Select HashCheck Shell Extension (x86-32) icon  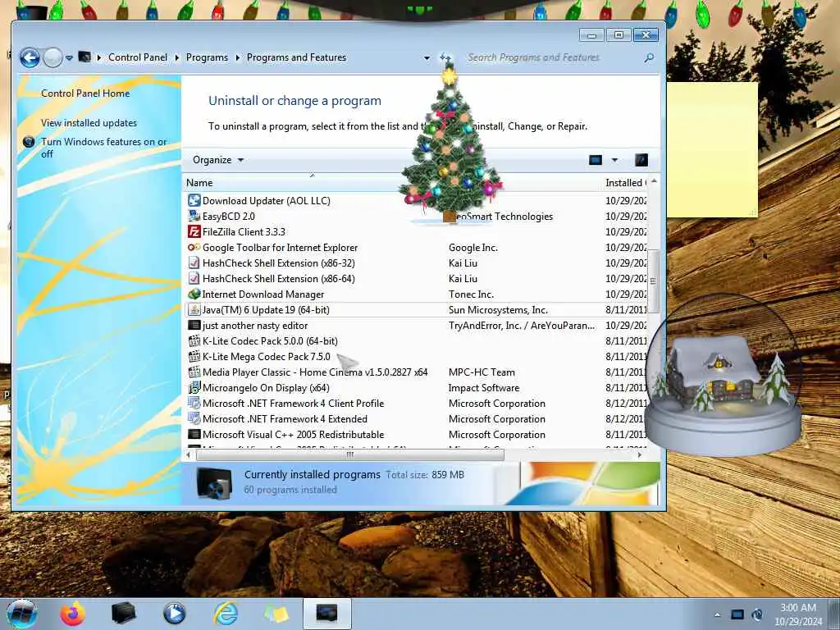194,262
